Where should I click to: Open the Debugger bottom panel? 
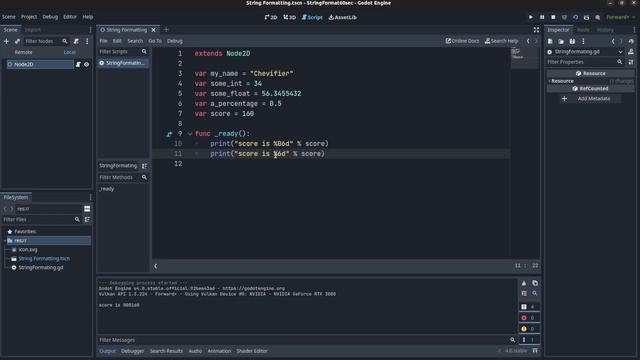(x=132, y=351)
